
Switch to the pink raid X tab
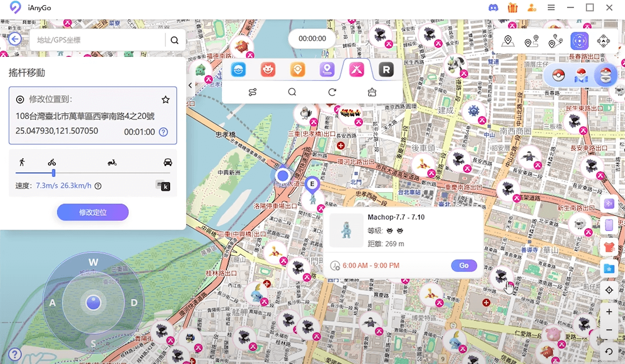click(356, 70)
